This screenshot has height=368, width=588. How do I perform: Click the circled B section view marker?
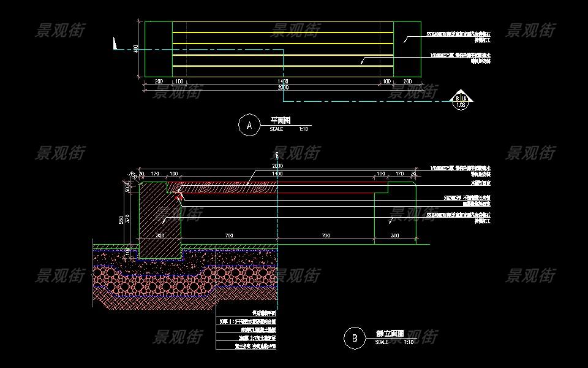[x=353, y=337]
